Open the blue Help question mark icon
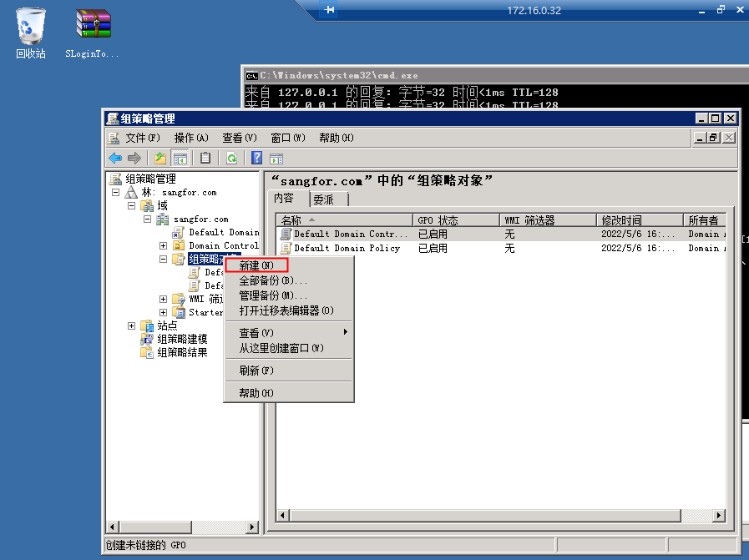The height and width of the screenshot is (560, 749). pyautogui.click(x=257, y=158)
